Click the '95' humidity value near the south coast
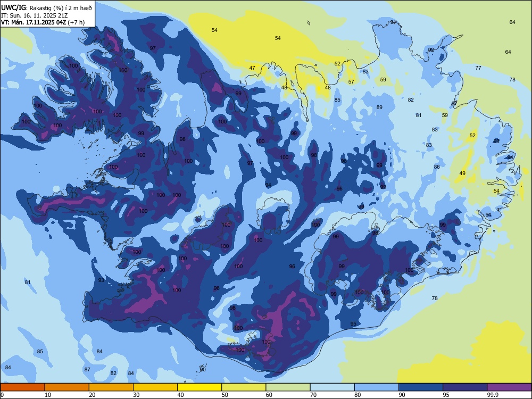 (x=353, y=323)
